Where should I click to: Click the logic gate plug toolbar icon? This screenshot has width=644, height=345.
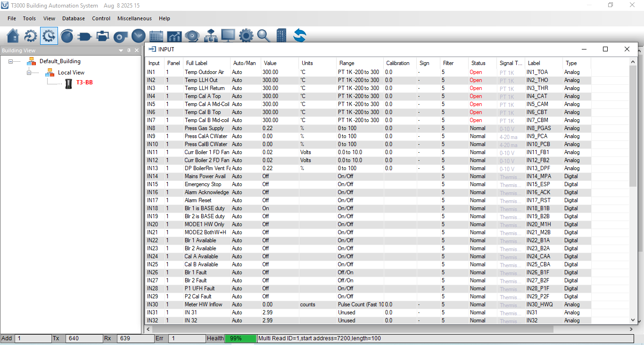(85, 36)
